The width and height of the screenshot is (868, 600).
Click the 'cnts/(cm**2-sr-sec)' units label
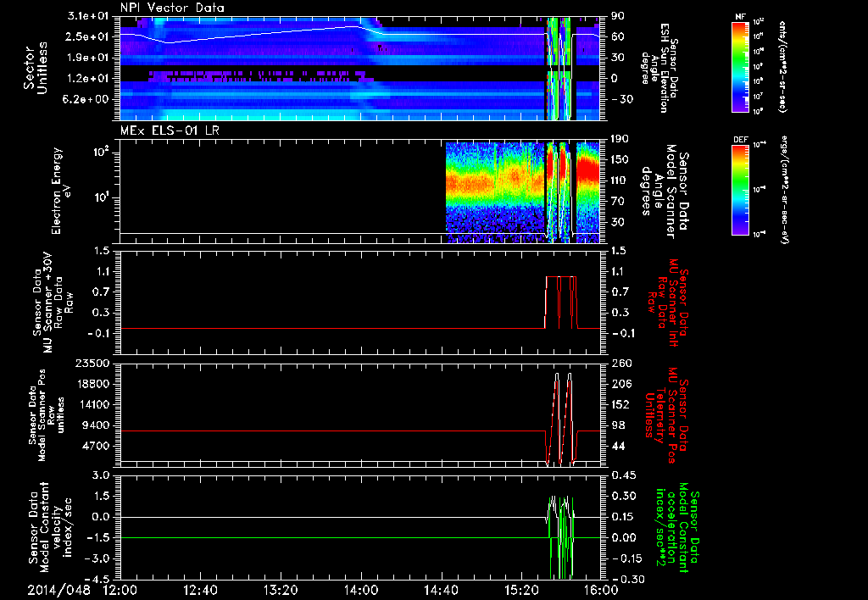782,66
